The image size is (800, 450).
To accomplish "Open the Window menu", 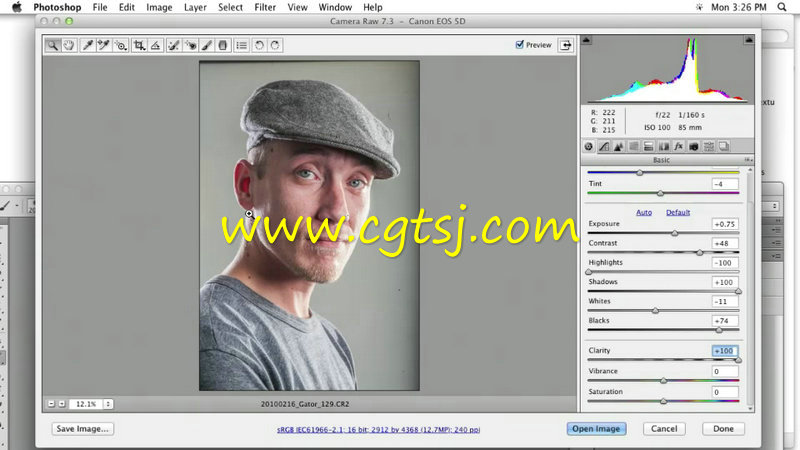I will click(335, 7).
